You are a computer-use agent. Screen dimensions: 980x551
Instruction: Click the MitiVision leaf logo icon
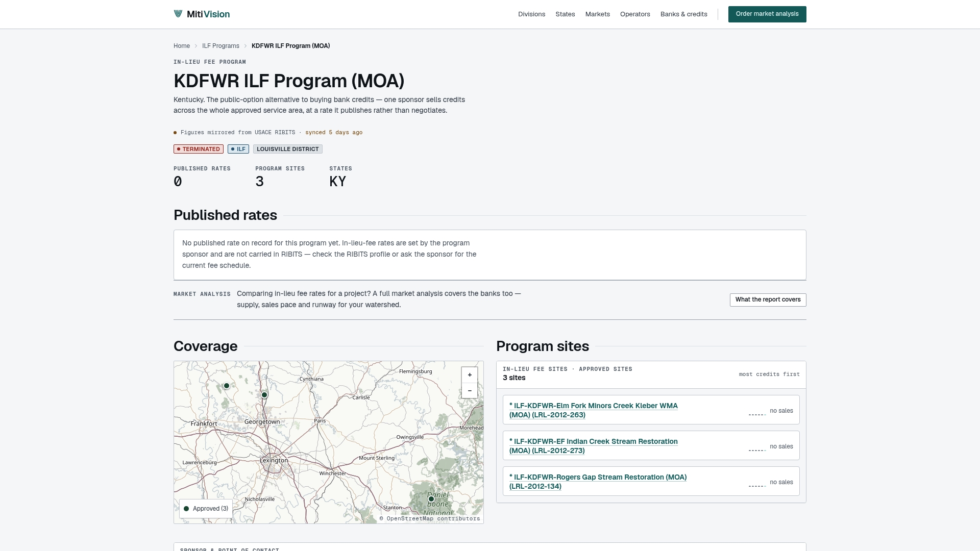click(178, 14)
